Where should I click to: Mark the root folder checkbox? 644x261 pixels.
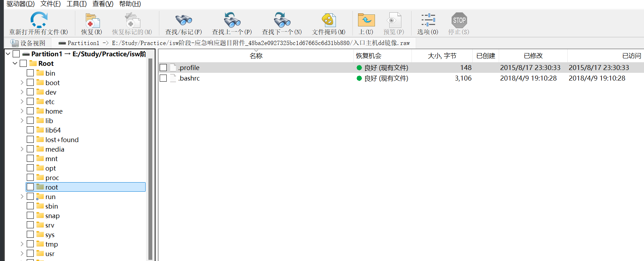[x=30, y=187]
